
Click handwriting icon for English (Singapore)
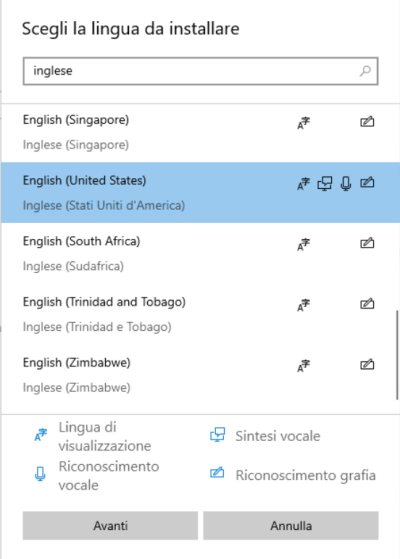coord(367,122)
